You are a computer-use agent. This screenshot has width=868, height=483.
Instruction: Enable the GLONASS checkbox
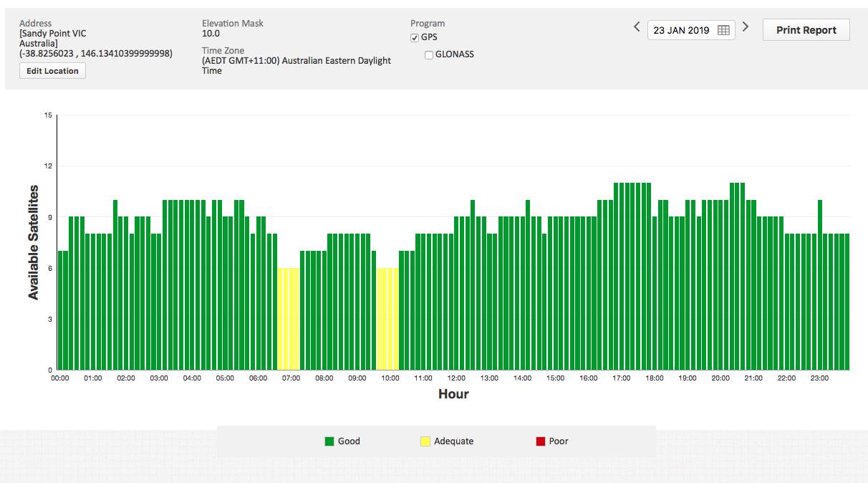429,54
